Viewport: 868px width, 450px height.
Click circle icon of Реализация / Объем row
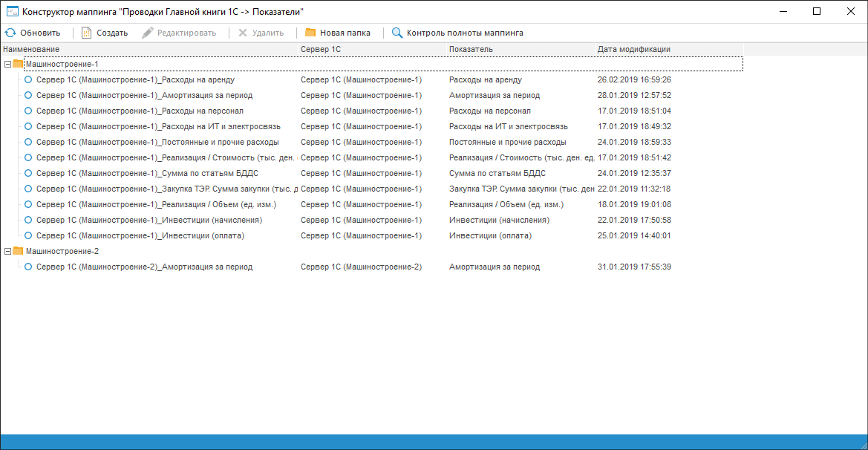coord(28,204)
